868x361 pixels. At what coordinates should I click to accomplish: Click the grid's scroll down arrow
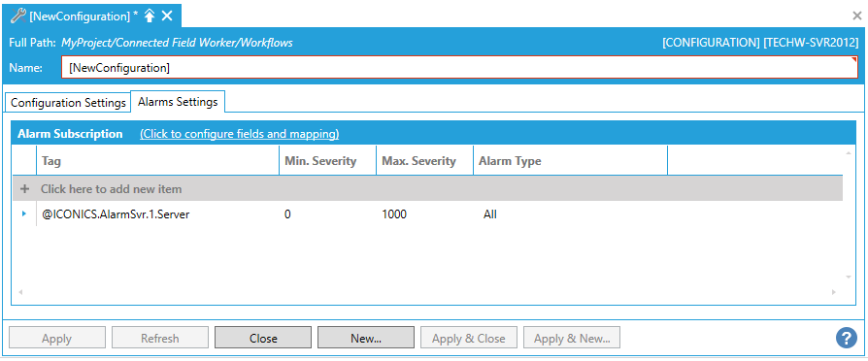click(x=849, y=277)
